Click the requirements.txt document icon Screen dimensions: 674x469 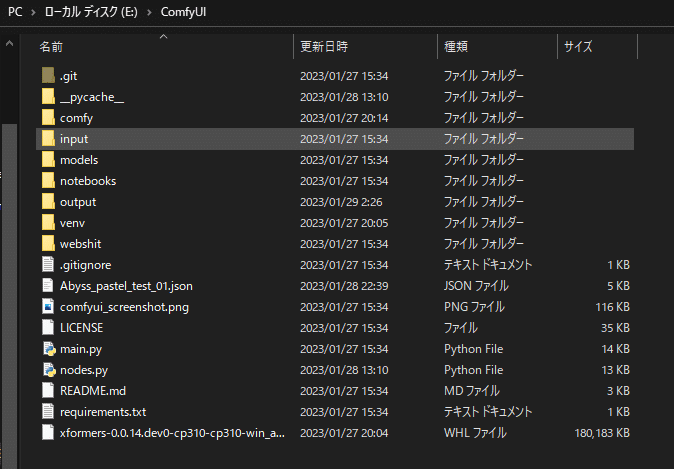pyautogui.click(x=48, y=412)
